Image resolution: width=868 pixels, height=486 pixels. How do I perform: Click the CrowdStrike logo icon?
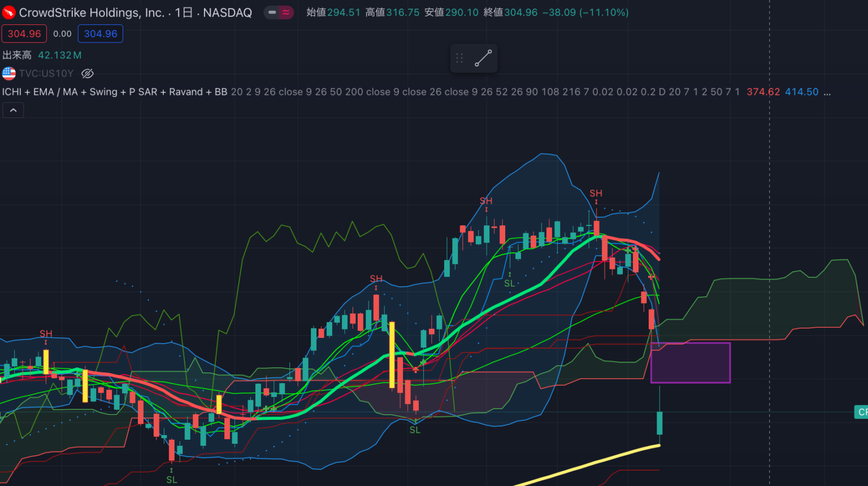coord(9,12)
